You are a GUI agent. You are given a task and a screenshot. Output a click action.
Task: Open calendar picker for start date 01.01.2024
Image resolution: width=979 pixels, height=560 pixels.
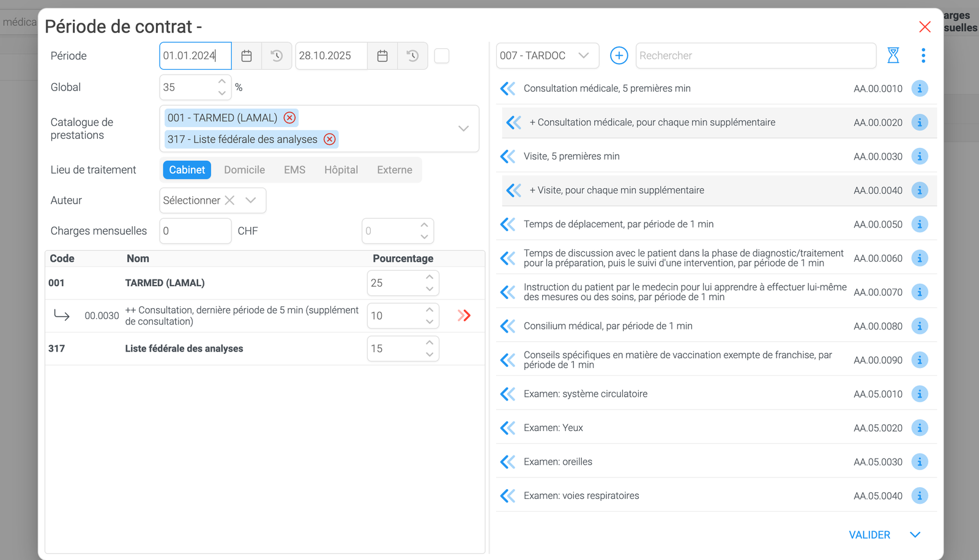pos(247,56)
